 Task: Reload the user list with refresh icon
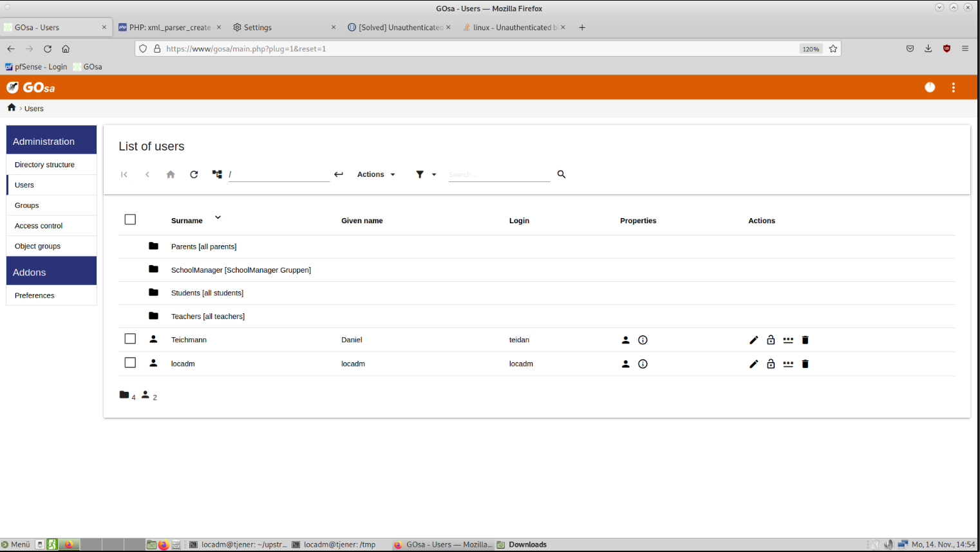pos(194,174)
